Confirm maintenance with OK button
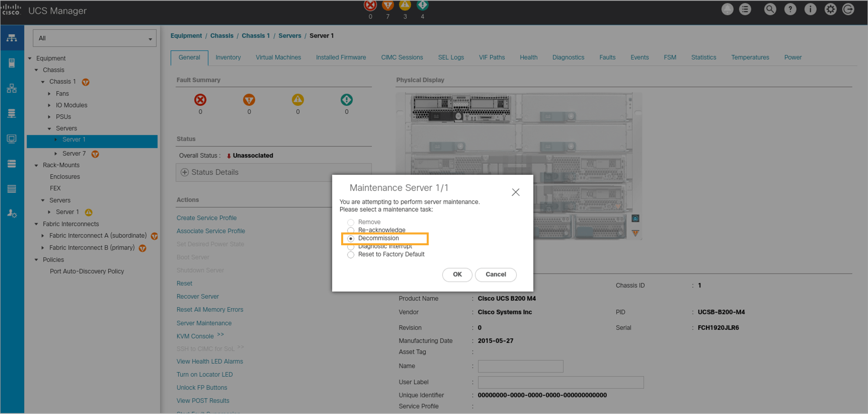 pos(457,274)
